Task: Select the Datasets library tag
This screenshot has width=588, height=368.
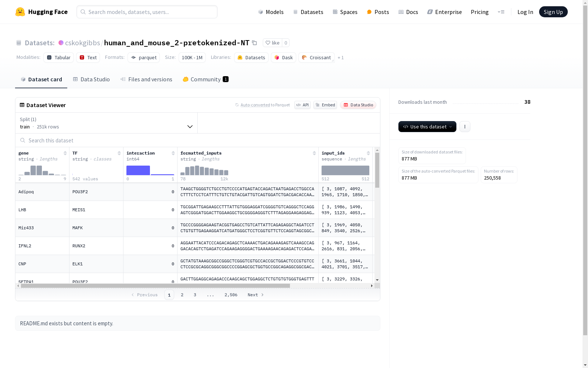Action: pyautogui.click(x=251, y=57)
